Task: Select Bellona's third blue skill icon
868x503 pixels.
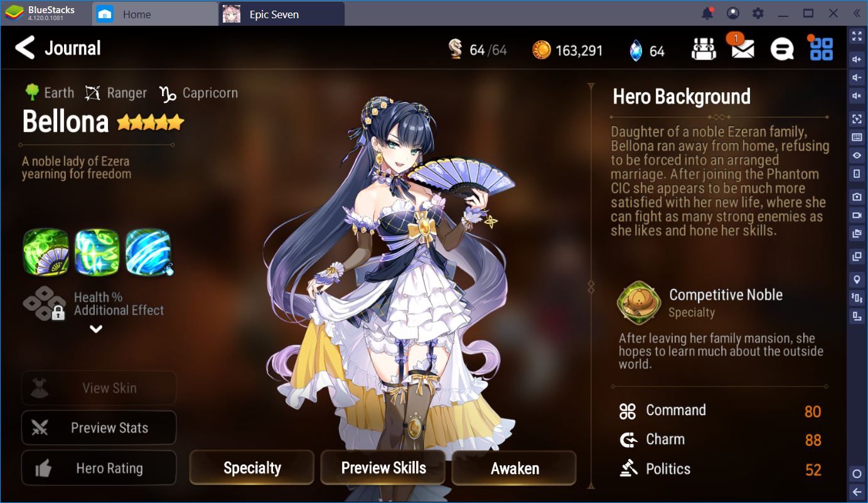Action: (x=148, y=252)
